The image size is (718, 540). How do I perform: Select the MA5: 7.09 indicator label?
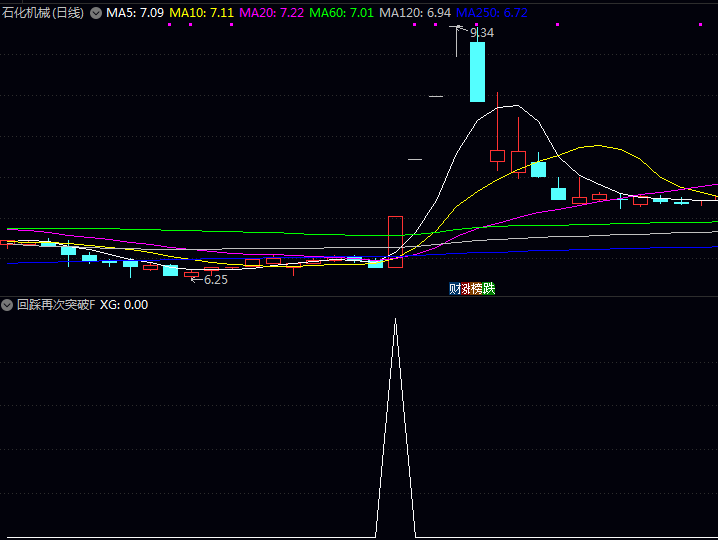135,14
